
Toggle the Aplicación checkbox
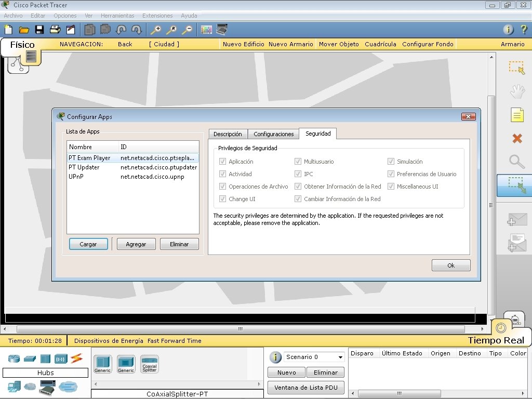tap(222, 162)
